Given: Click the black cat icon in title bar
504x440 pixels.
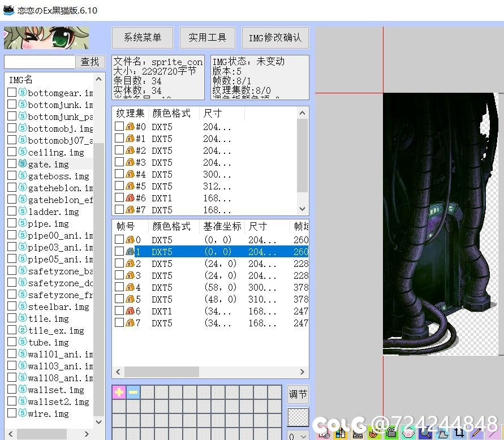Looking at the screenshot, I should 8,10.
